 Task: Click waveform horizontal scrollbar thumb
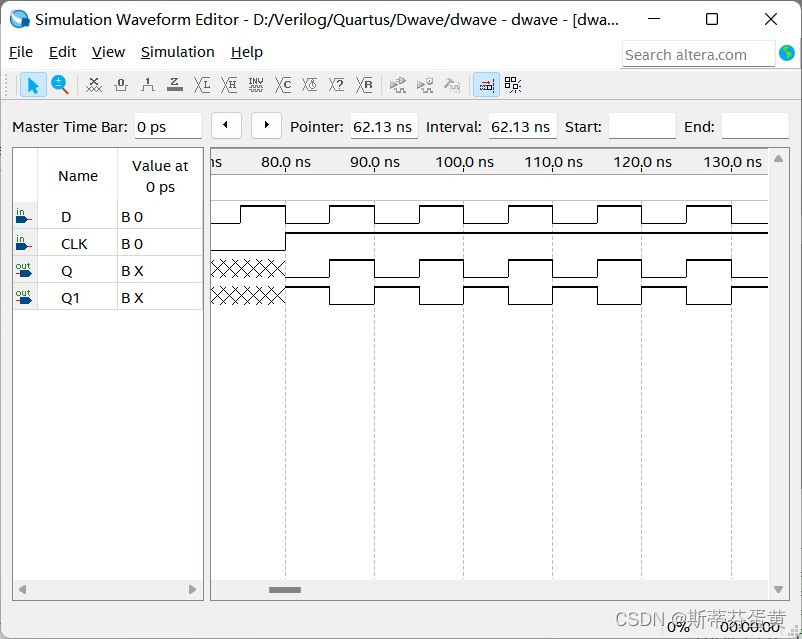[x=285, y=590]
